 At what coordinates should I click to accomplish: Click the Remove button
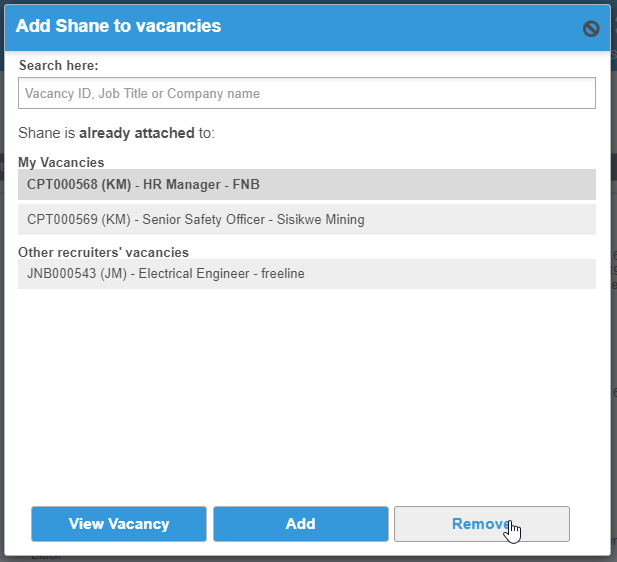pos(481,524)
